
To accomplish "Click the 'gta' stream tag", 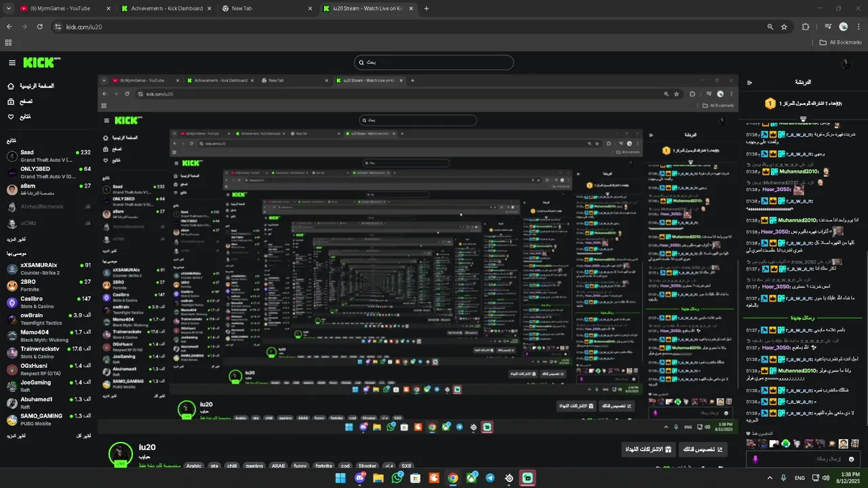I will tap(214, 466).
